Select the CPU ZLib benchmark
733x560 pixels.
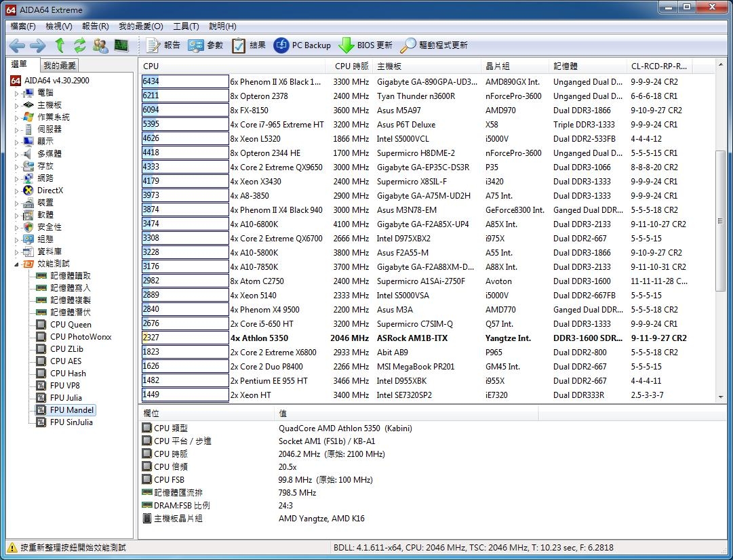tap(66, 348)
